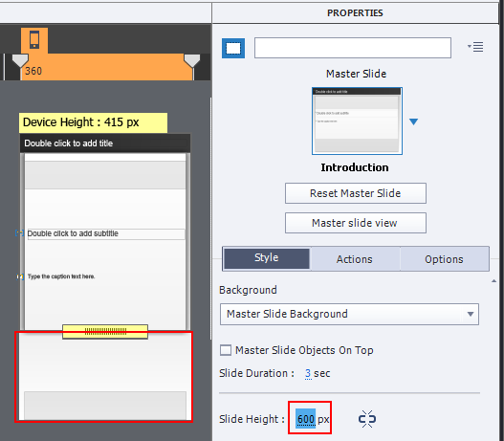Image resolution: width=504 pixels, height=441 pixels.
Task: Click the slide name input field
Action: [x=353, y=48]
